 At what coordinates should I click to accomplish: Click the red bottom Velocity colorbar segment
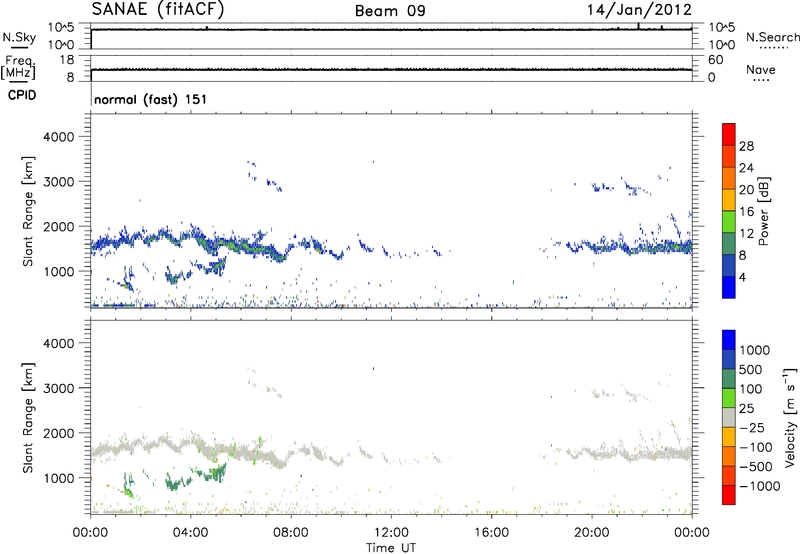click(729, 495)
